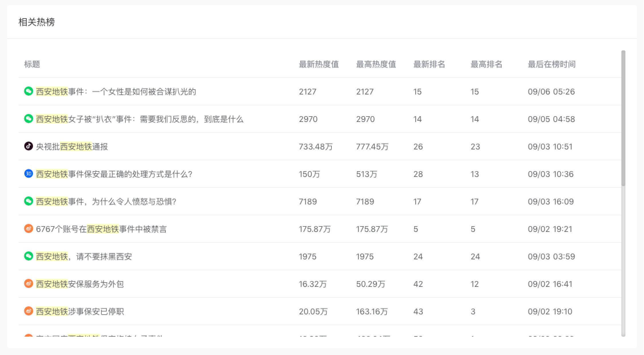Image resolution: width=644 pixels, height=355 pixels.
Task: Open article 西安地铁事件：一个女性是如何被合谋扒光的
Action: click(x=116, y=92)
